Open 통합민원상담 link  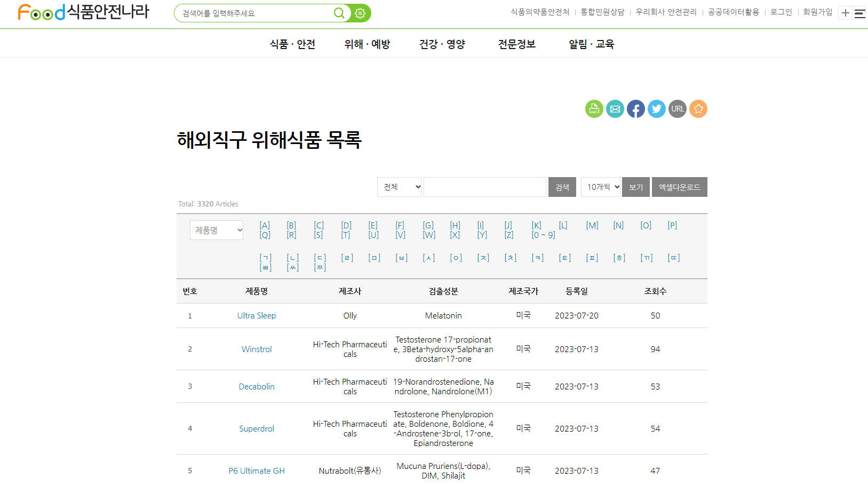(602, 12)
